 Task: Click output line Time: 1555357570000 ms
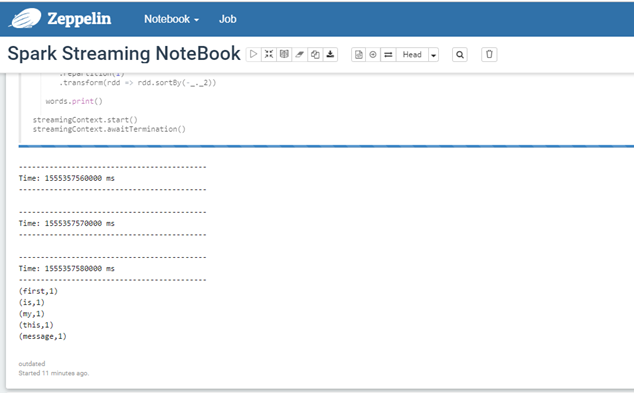[x=67, y=224]
